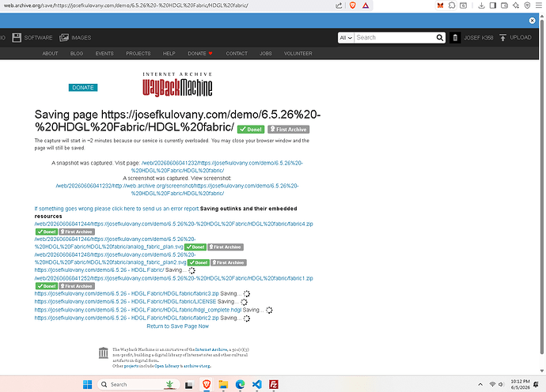
Task: Click Return to Save Page Now
Action: click(x=177, y=326)
